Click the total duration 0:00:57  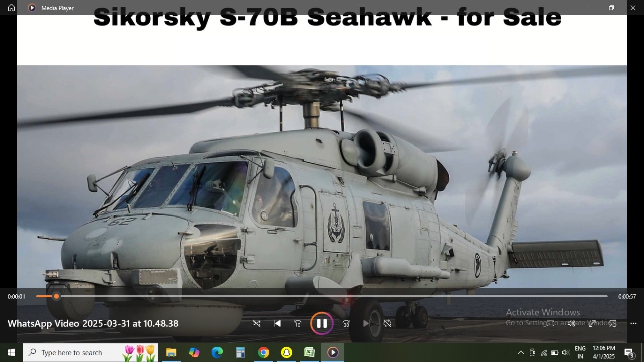coord(627,297)
